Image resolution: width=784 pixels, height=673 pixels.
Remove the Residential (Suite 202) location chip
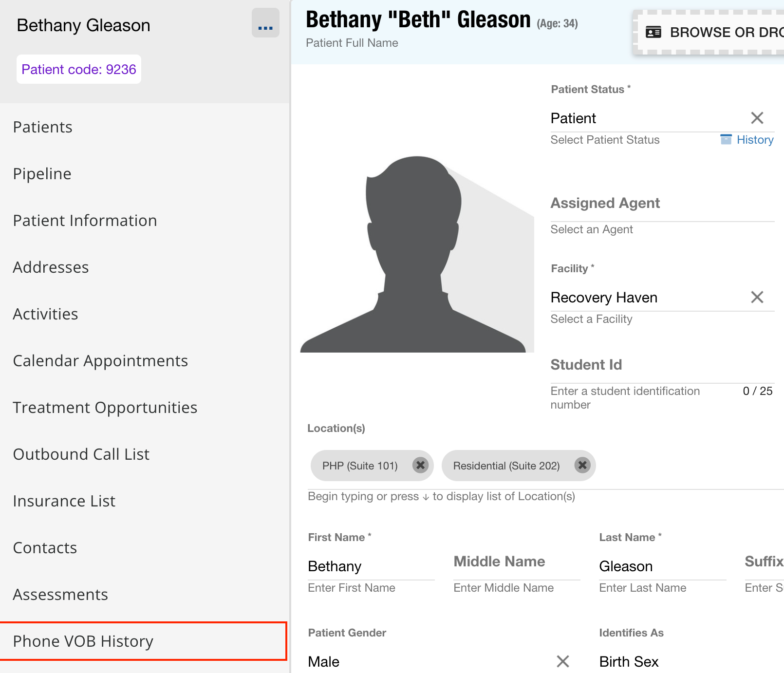click(x=582, y=466)
